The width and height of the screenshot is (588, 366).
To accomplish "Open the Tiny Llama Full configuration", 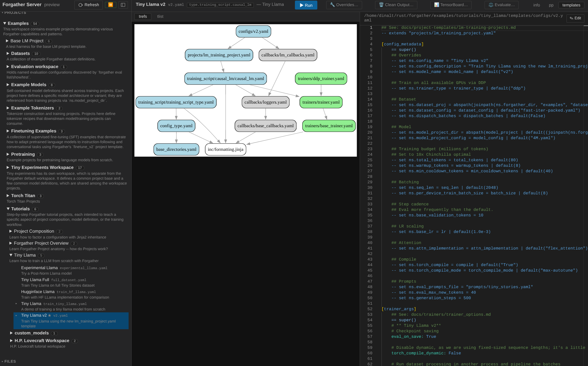I will tap(71, 282).
